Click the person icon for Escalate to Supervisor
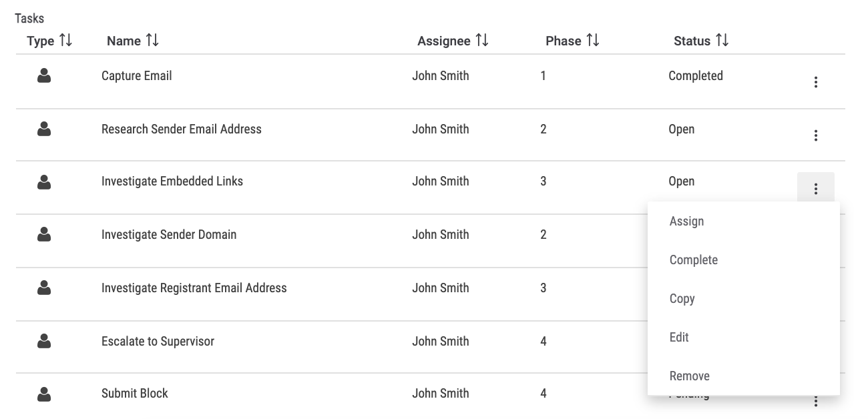 click(44, 341)
